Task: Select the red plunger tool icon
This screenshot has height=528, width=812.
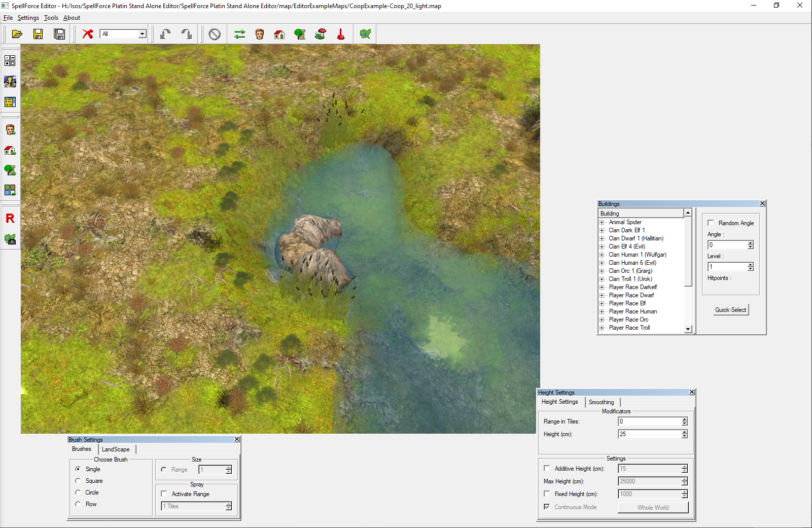Action: tap(341, 34)
